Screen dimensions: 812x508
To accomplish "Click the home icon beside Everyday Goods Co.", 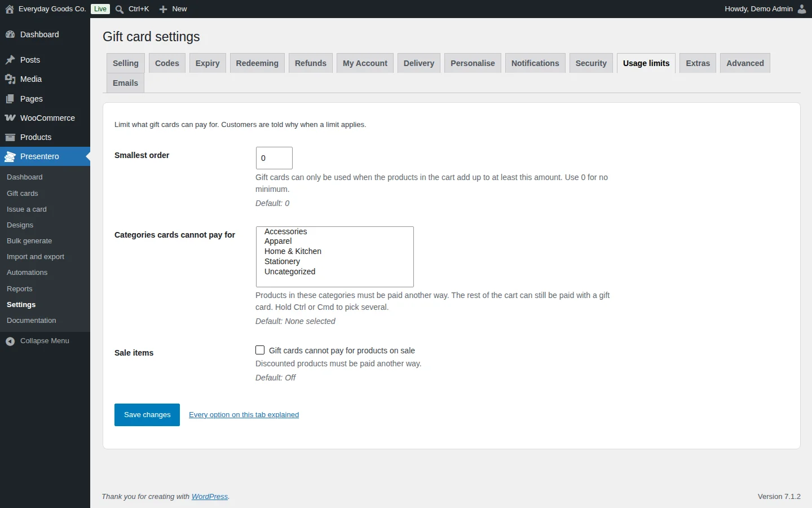I will tap(10, 9).
